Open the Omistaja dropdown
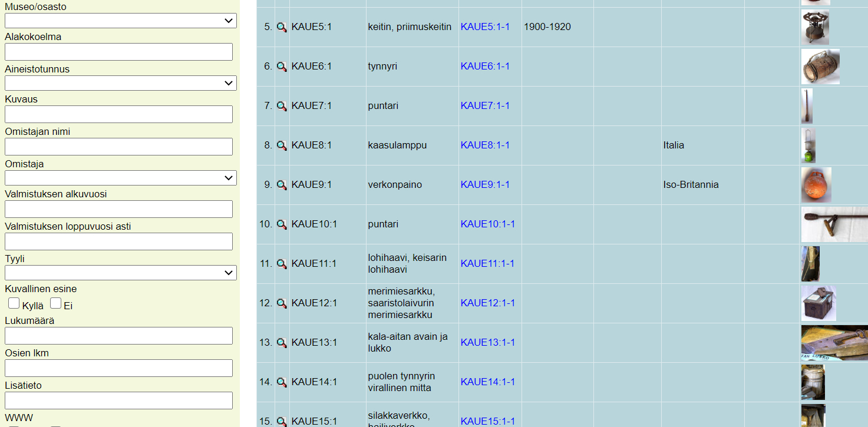The height and width of the screenshot is (427, 868). click(x=120, y=178)
